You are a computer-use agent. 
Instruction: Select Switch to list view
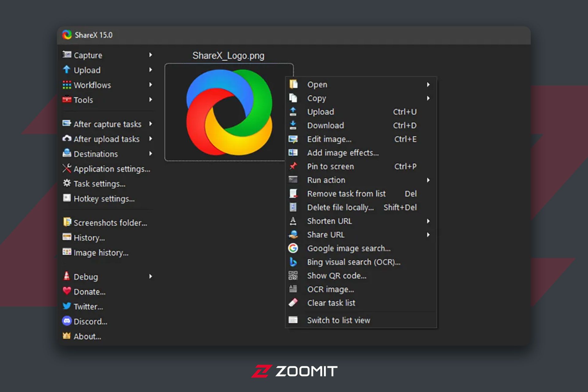361,320
